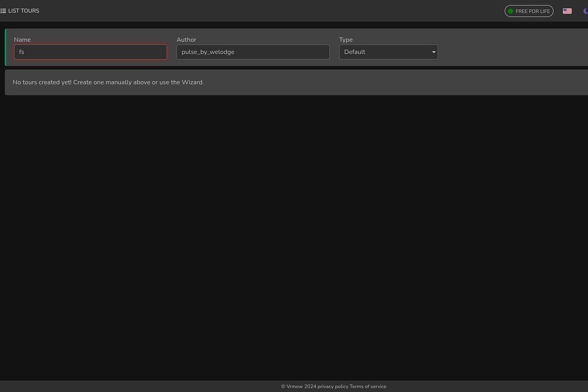
Task: Open the Type dropdown showing Default
Action: pyautogui.click(x=388, y=52)
